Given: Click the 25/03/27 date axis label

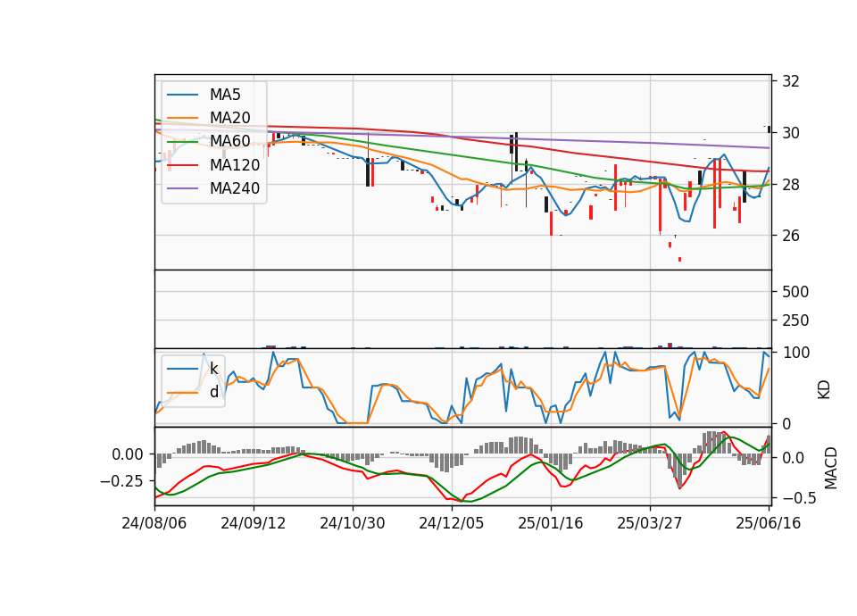Looking at the screenshot, I should point(649,523).
